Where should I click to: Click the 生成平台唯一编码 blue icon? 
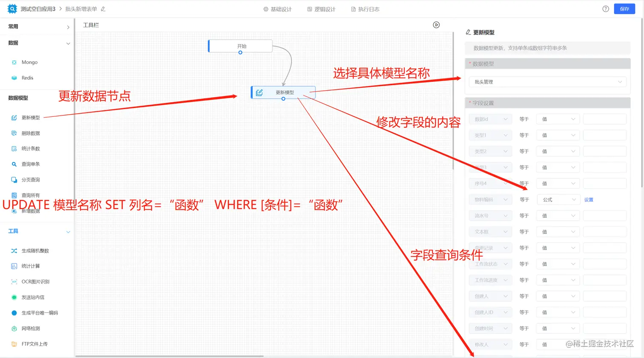[x=14, y=313]
